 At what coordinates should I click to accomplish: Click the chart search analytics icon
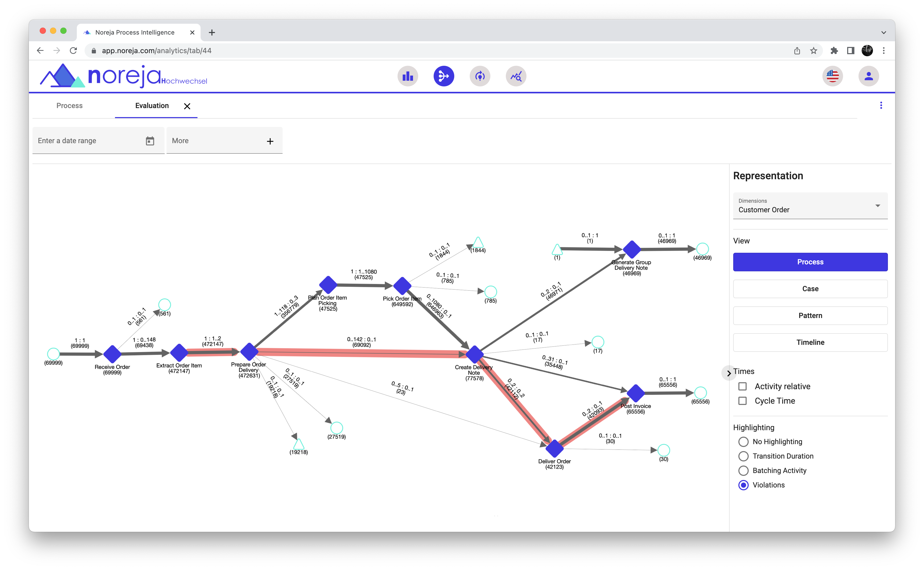(516, 76)
